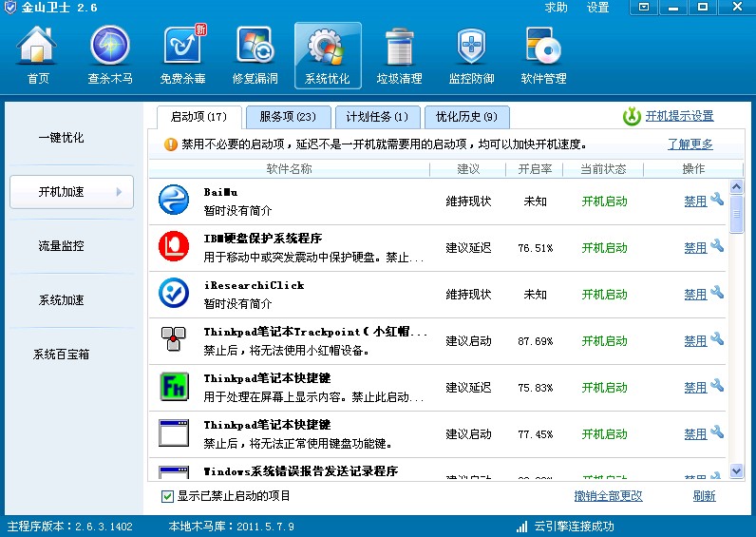Click the Trackpoint 小红帽 device icon
This screenshot has height=537, width=756.
(x=174, y=338)
